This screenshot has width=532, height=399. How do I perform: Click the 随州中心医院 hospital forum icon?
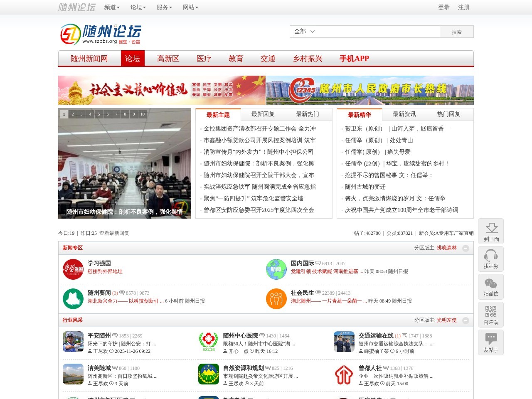coord(209,341)
